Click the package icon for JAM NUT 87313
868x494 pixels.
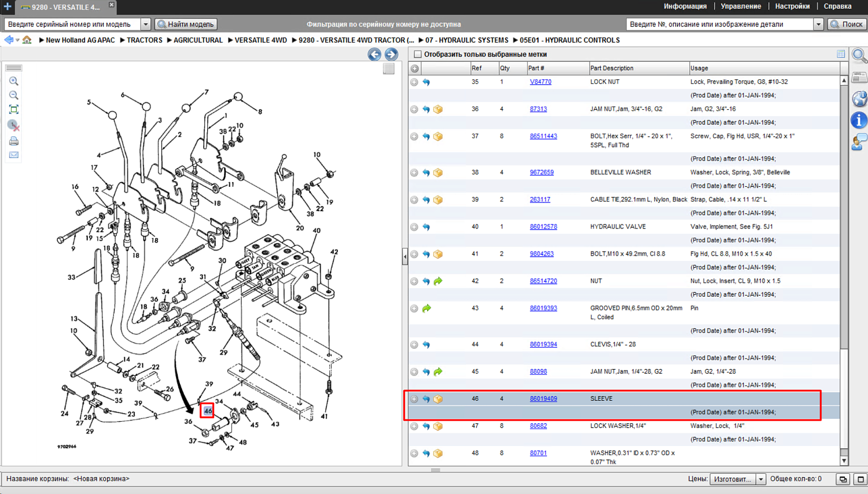(438, 109)
